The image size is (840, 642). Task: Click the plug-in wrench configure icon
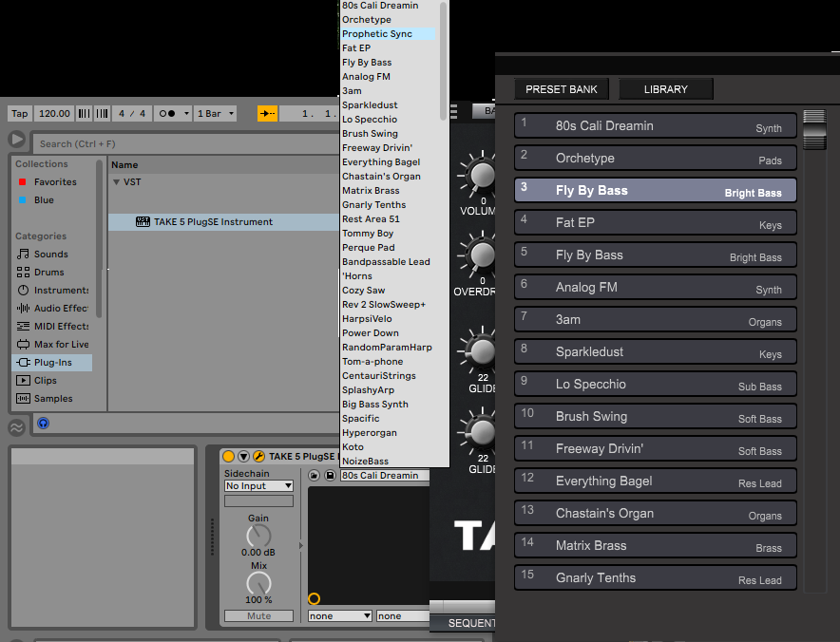point(258,457)
